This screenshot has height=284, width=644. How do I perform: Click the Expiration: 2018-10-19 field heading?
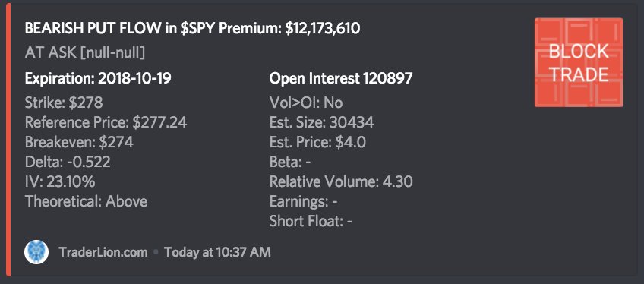(x=98, y=78)
